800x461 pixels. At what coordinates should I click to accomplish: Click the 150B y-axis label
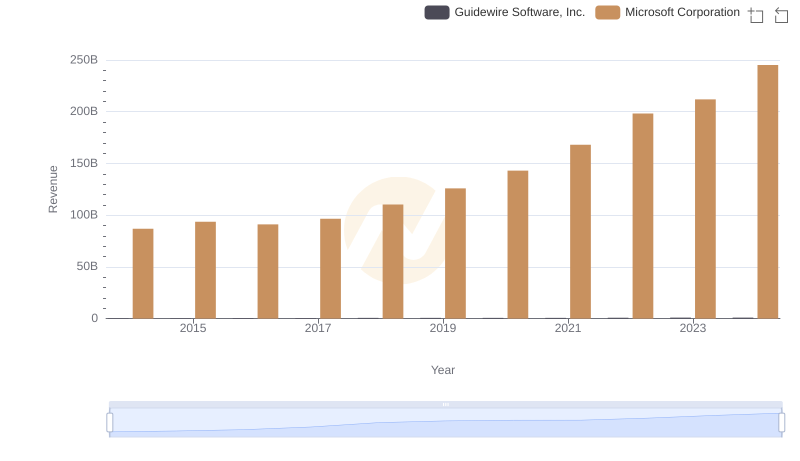pyautogui.click(x=84, y=163)
